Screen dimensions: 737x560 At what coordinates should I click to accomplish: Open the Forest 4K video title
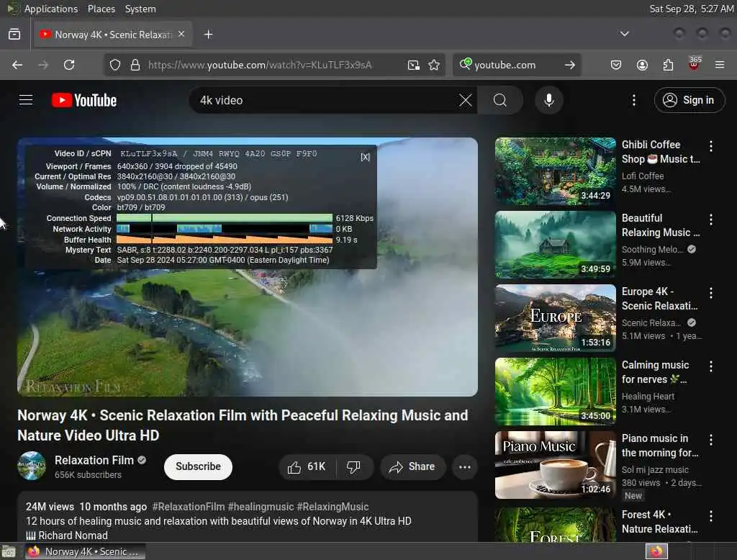point(659,522)
